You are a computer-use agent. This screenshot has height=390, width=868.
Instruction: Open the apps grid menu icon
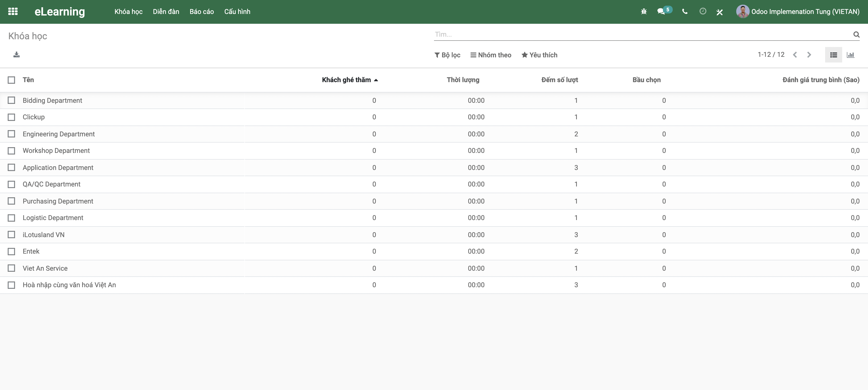[x=13, y=11]
